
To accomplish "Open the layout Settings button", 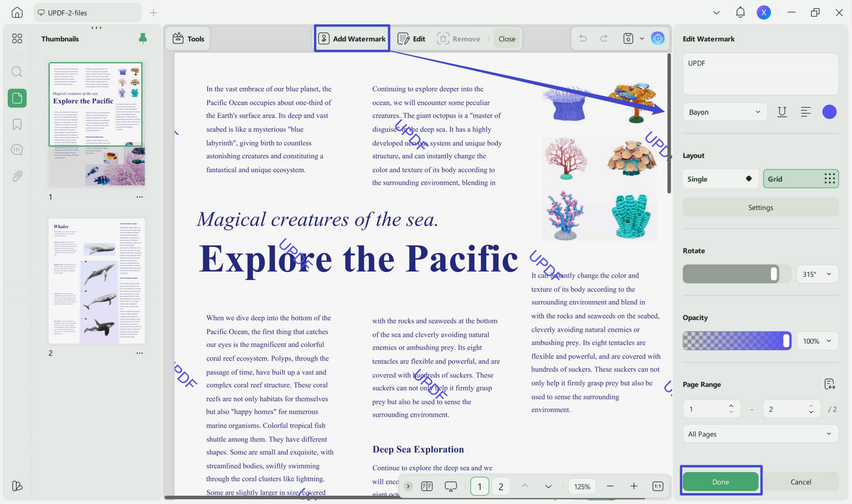I will (760, 207).
